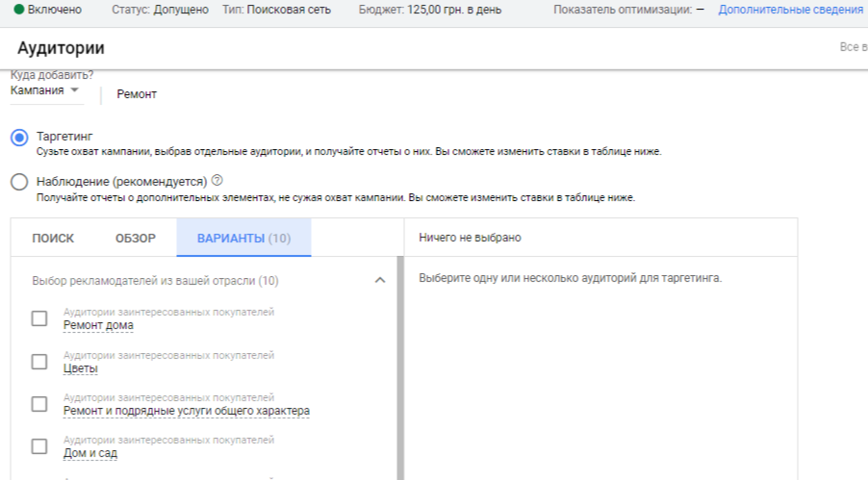Switch to the ПОИСК tab
The image size is (868, 480).
coord(53,238)
